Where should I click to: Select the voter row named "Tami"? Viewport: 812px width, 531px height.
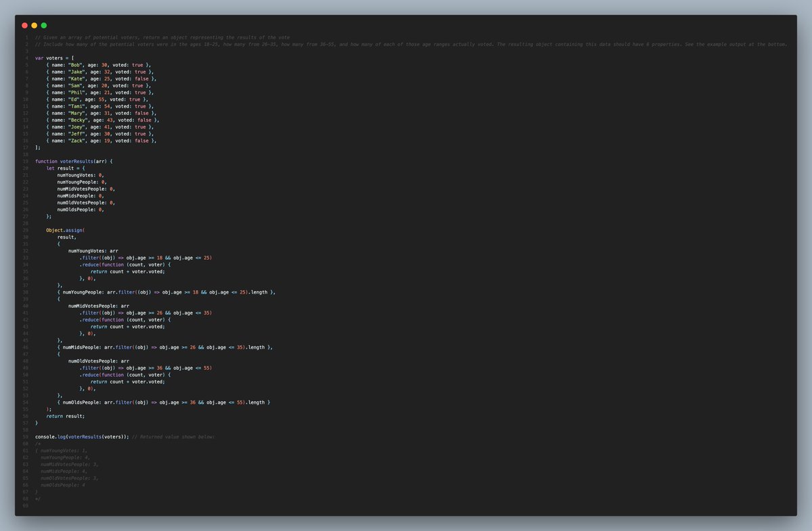(x=100, y=106)
